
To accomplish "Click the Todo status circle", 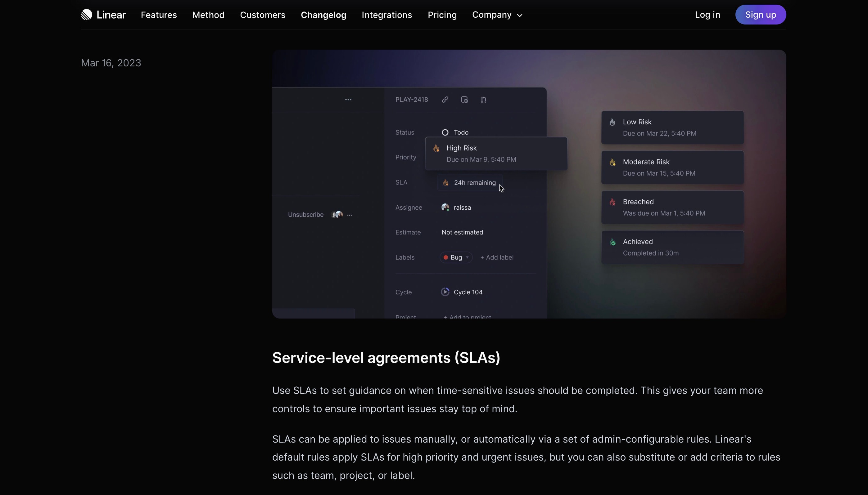I will click(445, 133).
